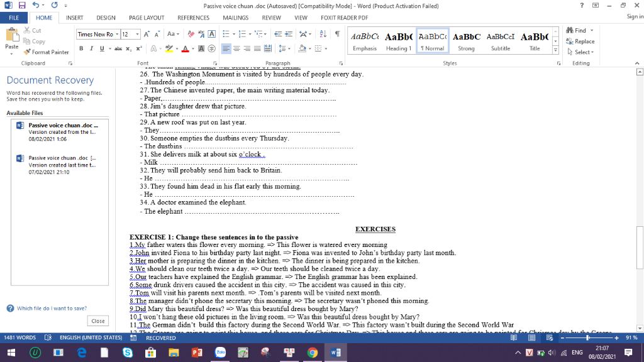Open the font size dropdown

click(x=137, y=34)
